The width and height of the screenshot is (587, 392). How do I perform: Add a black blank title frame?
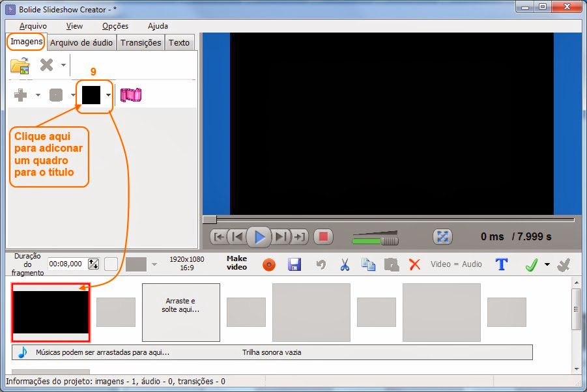pyautogui.click(x=91, y=95)
